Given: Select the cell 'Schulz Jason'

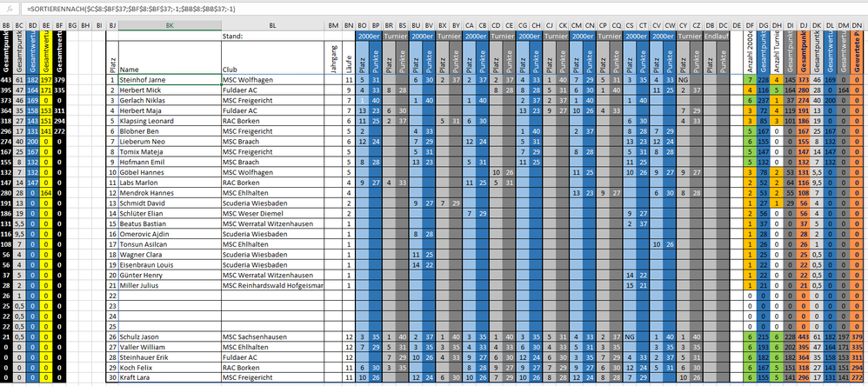Looking at the screenshot, I should (170, 336).
